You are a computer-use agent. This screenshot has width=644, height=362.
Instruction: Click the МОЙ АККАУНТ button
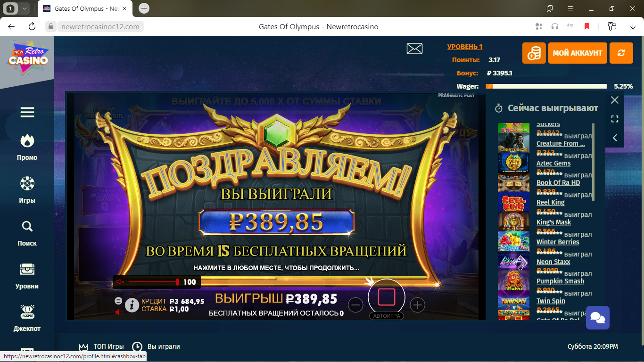pos(578,53)
